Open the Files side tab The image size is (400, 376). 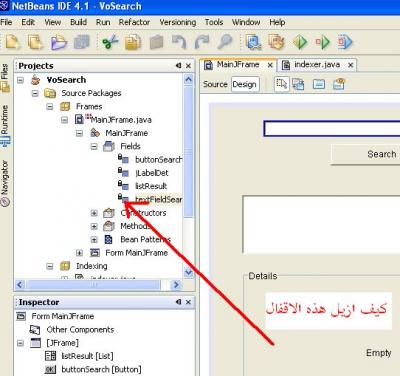5,77
